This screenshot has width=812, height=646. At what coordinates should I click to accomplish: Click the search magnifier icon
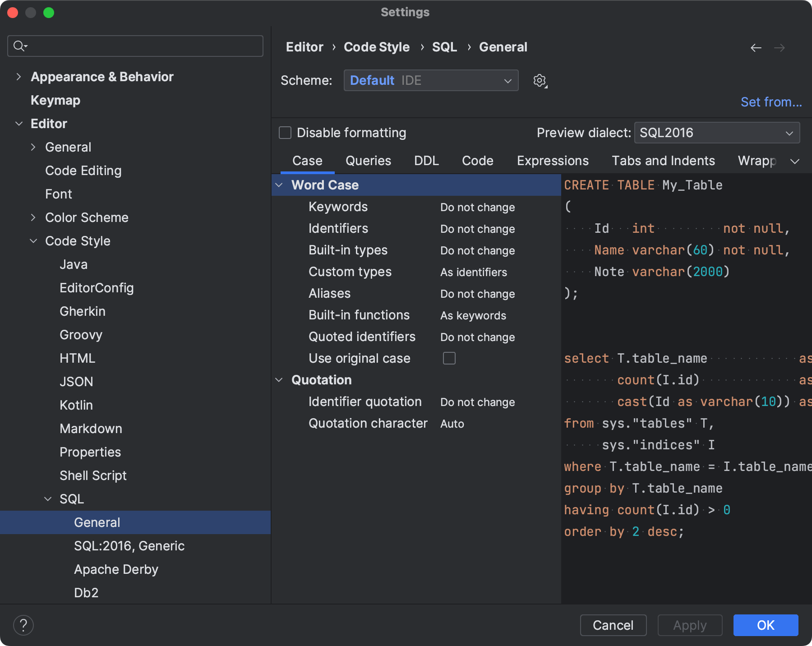[19, 46]
